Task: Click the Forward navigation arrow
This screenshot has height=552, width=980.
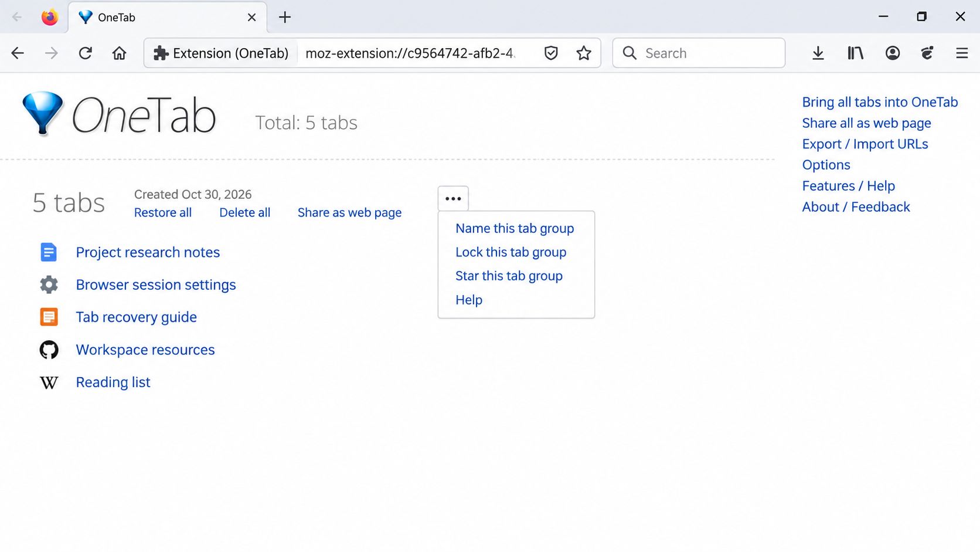Action: point(52,53)
